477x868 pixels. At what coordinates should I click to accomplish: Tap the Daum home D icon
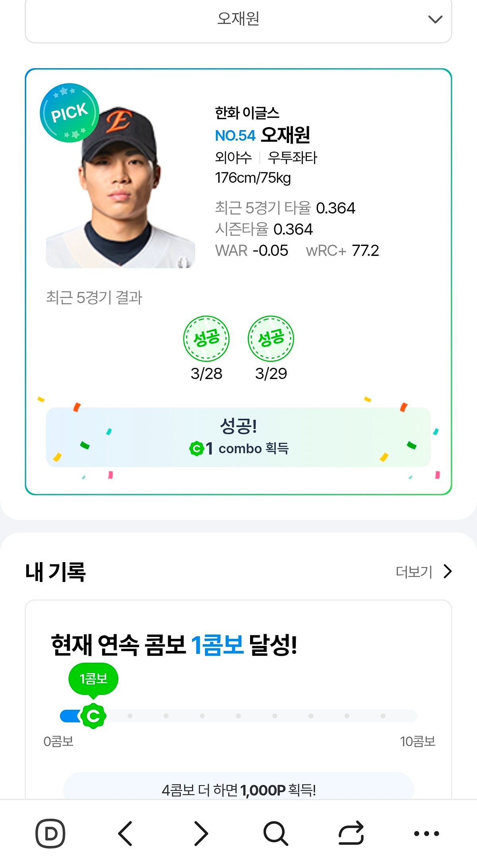(50, 833)
